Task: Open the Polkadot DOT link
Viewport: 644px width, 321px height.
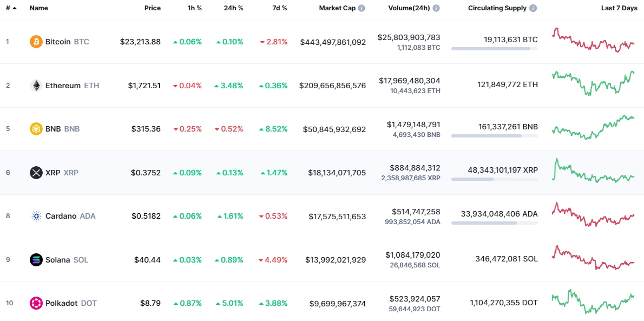Action: pos(71,303)
